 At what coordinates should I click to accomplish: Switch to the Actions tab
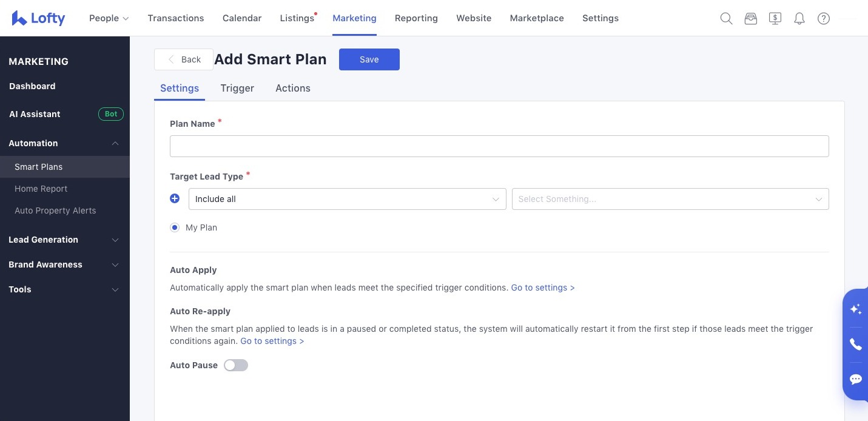pyautogui.click(x=293, y=88)
